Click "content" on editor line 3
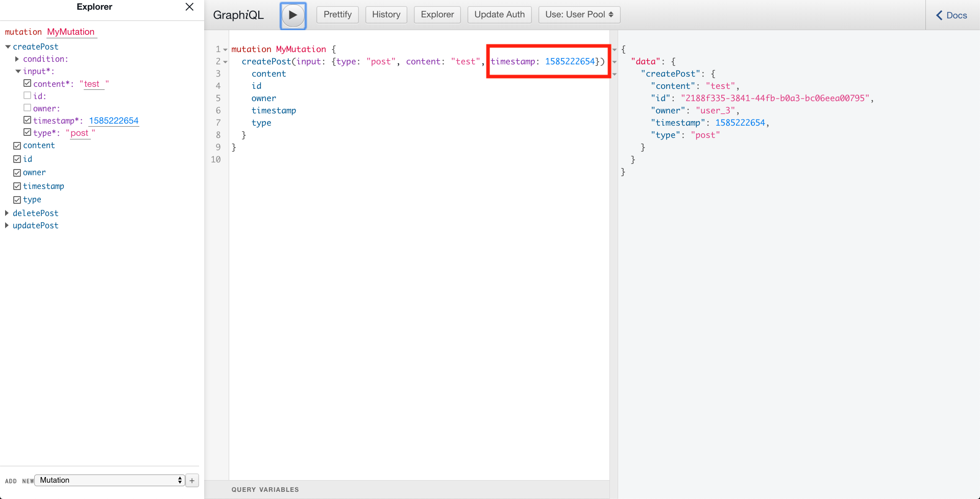The width and height of the screenshot is (980, 499). [x=269, y=74]
